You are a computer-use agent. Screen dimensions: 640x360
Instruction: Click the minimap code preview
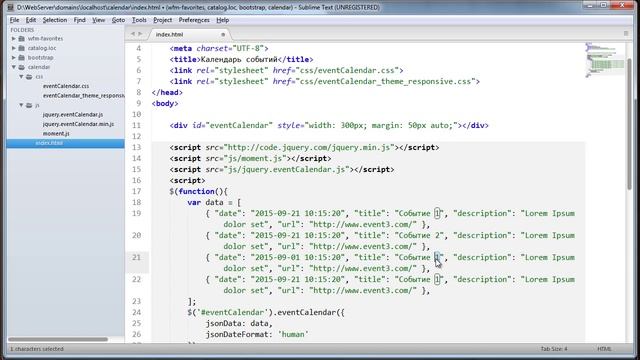tap(605, 60)
